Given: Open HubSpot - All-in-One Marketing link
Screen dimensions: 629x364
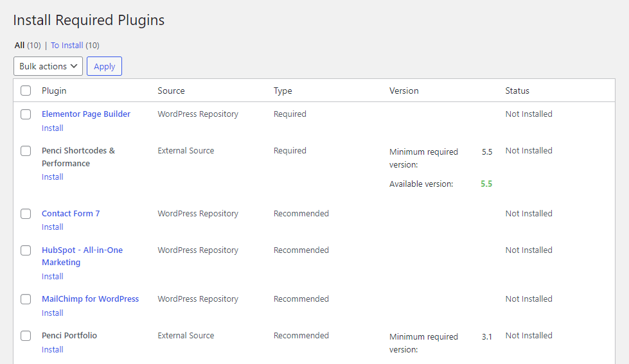Looking at the screenshot, I should coord(82,256).
